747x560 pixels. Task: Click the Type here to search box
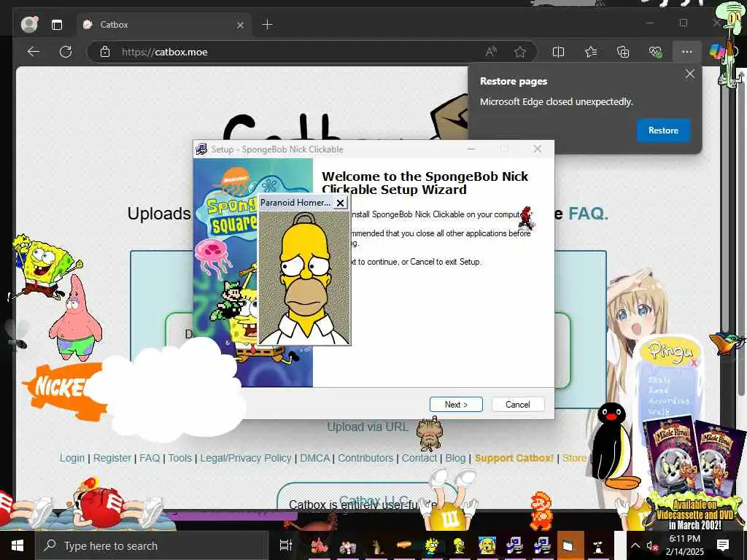tap(152, 545)
